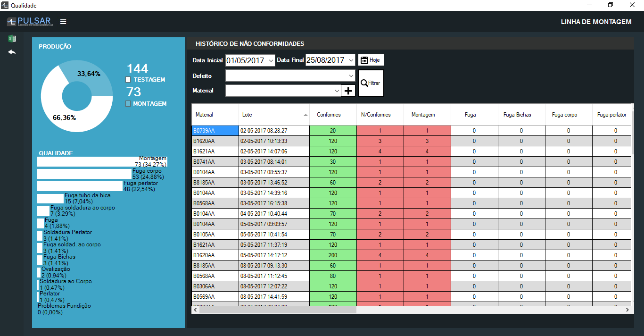The width and height of the screenshot is (644, 336).
Task: Click the Conformes value 20 cell
Action: [333, 131]
